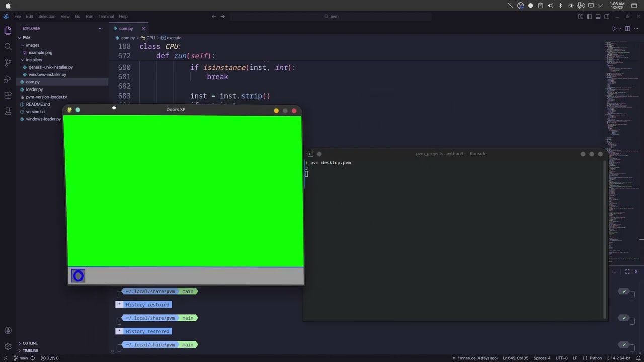
Task: Toggle the muted notifications bell in menu bar
Action: (510, 6)
